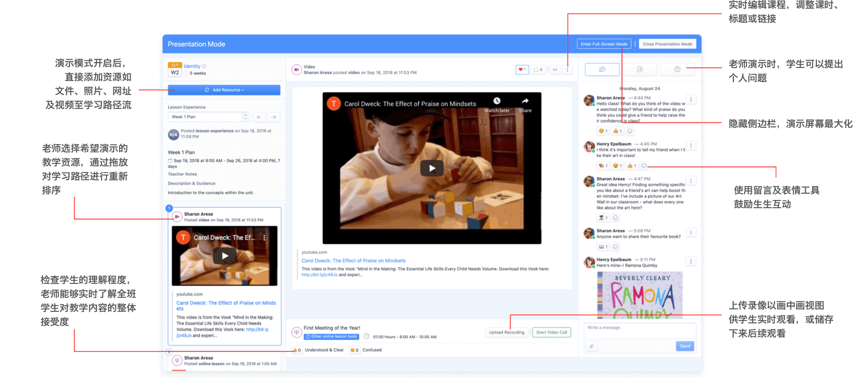The image size is (868, 386).
Task: Open the Beverly Cleary Ramona book image
Action: coord(639,295)
